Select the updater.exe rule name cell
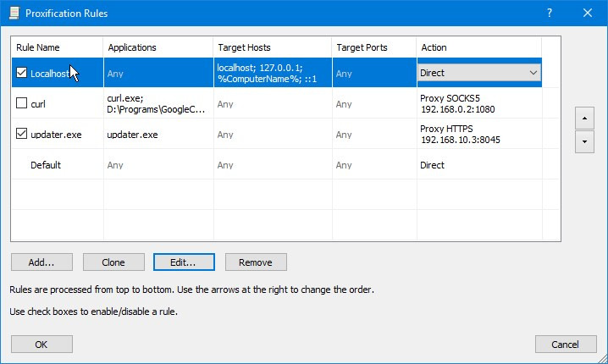 click(x=56, y=135)
